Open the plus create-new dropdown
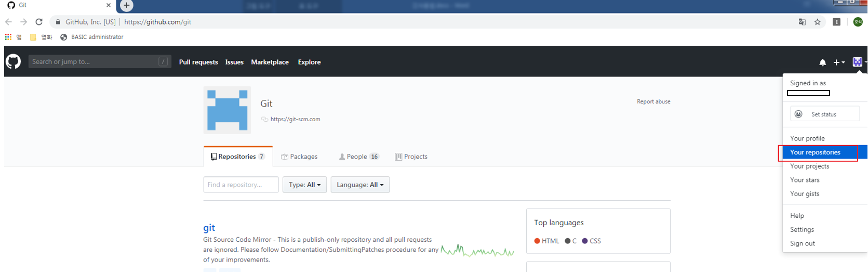This screenshot has height=272, width=868. (x=838, y=62)
